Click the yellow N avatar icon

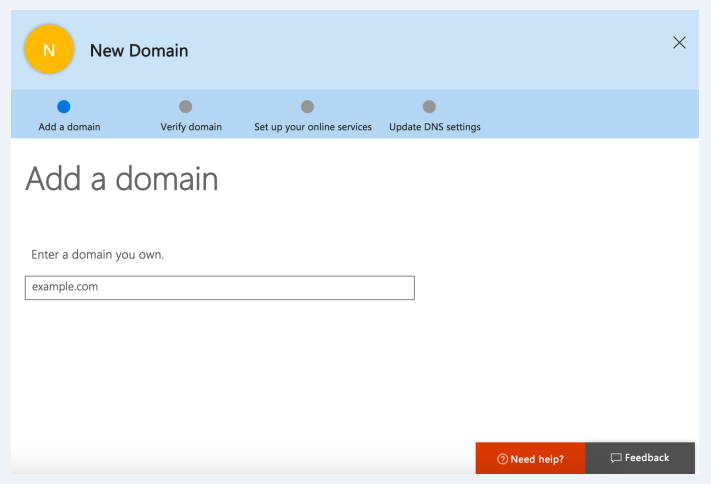tap(49, 50)
